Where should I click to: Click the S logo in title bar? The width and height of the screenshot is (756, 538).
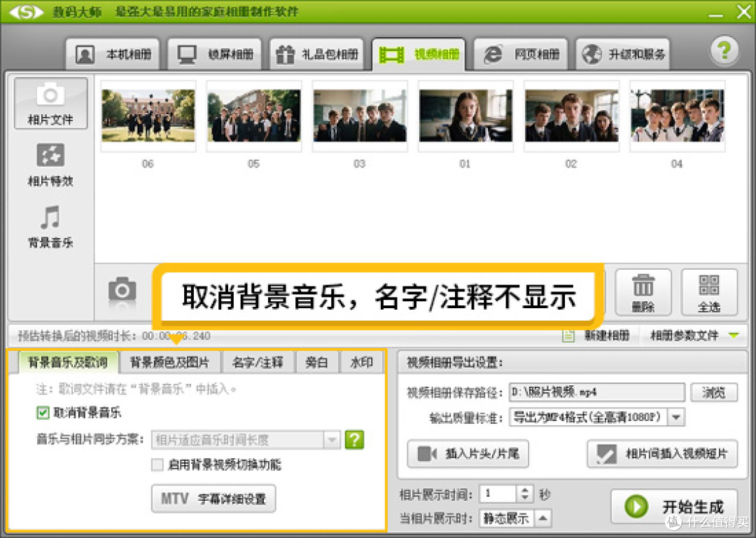[27, 12]
